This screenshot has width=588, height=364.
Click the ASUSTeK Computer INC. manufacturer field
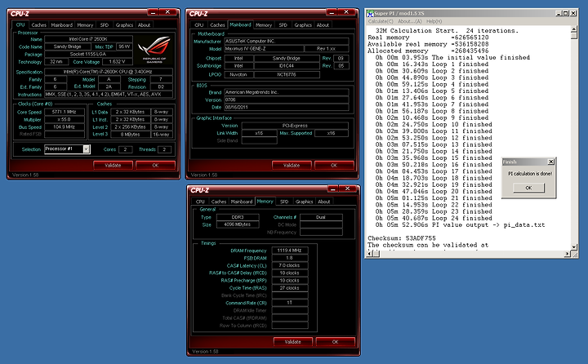287,42
